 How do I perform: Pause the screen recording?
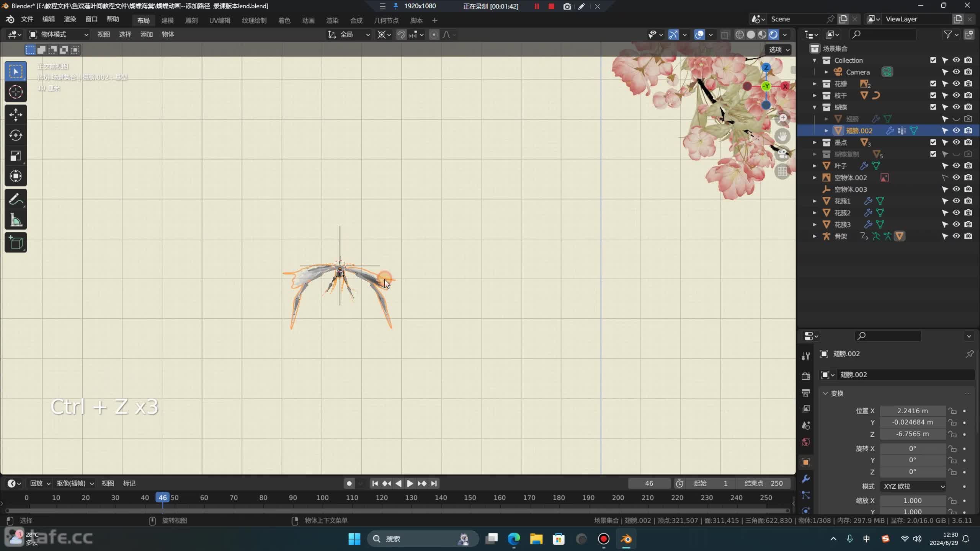tap(537, 7)
